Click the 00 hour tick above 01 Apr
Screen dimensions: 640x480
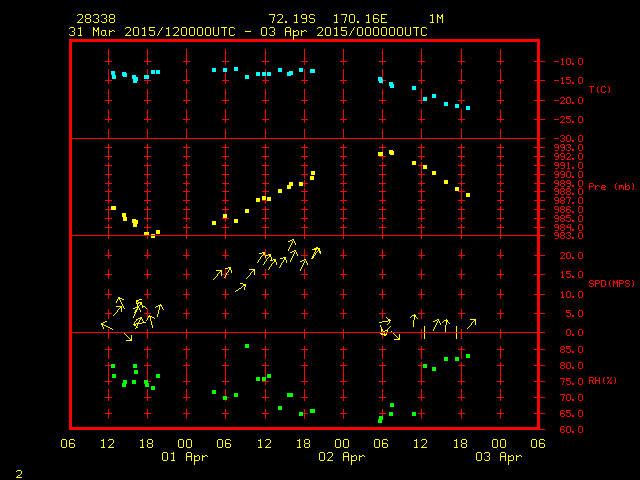[x=185, y=443]
